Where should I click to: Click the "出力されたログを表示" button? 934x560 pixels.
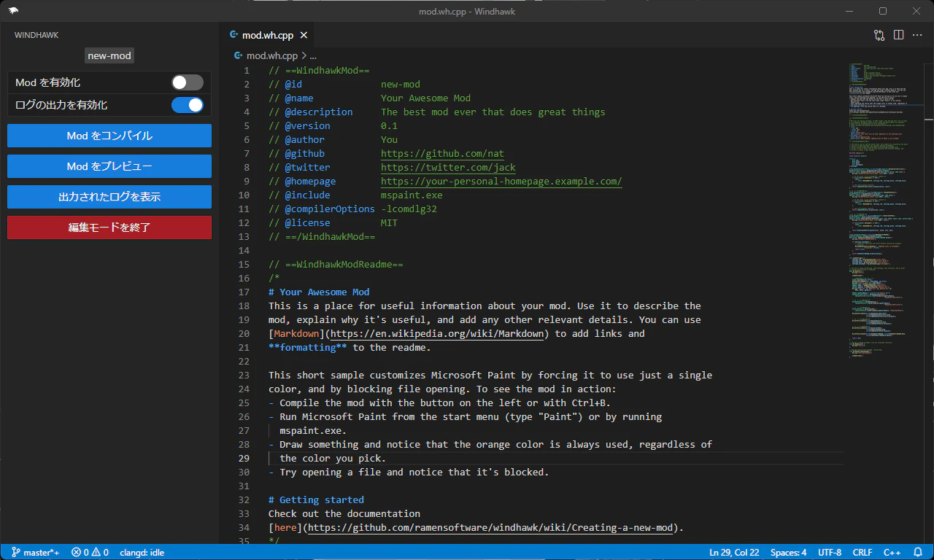109,197
